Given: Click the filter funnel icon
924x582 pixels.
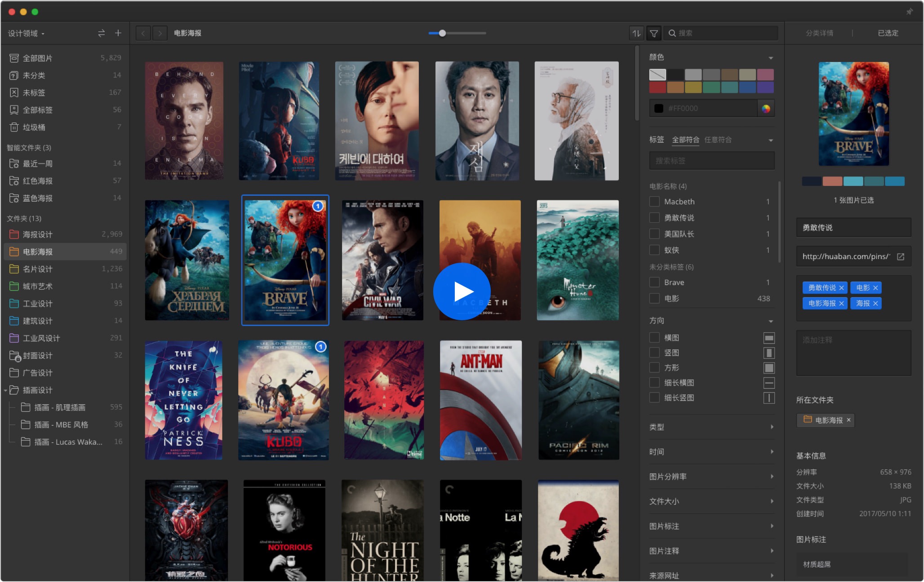Looking at the screenshot, I should pyautogui.click(x=654, y=33).
